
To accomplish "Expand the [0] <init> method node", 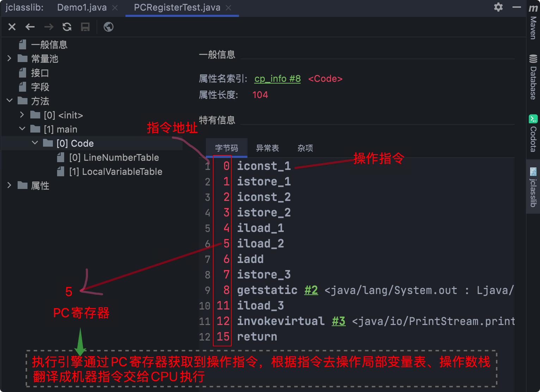I will pyautogui.click(x=22, y=115).
